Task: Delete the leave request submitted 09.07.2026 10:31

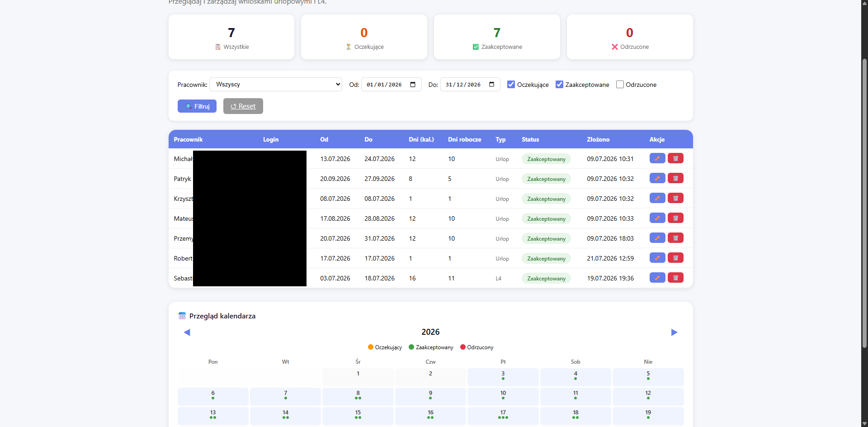Action: pos(675,158)
